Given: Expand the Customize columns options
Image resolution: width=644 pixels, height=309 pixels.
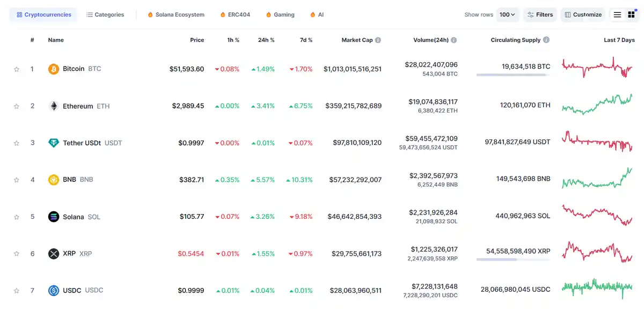Looking at the screenshot, I should 583,15.
